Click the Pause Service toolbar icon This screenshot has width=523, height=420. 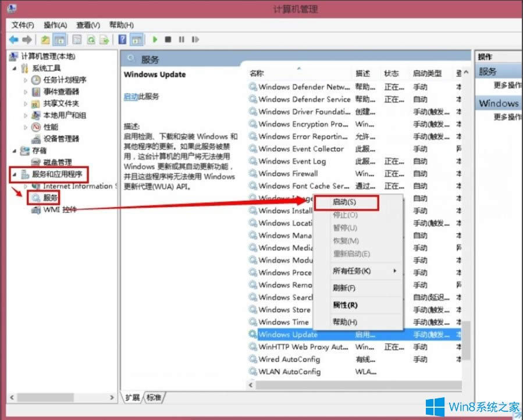point(181,39)
